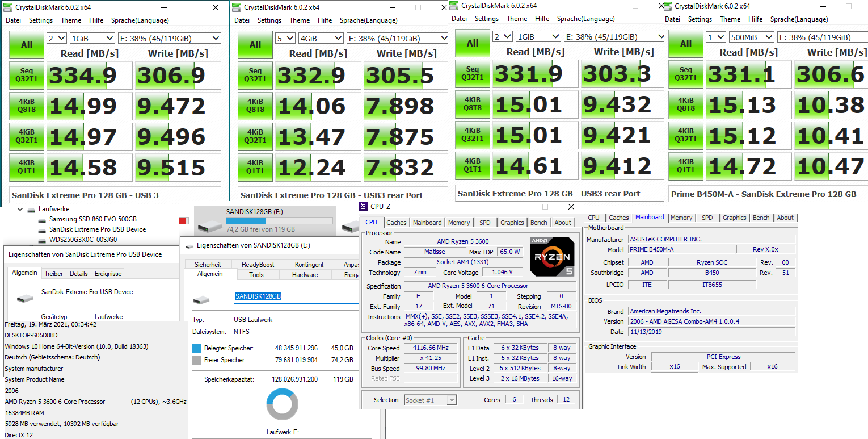Image resolution: width=868 pixels, height=439 pixels.
Task: Click the Laufwerk E: donut usage chart
Action: pos(283,404)
